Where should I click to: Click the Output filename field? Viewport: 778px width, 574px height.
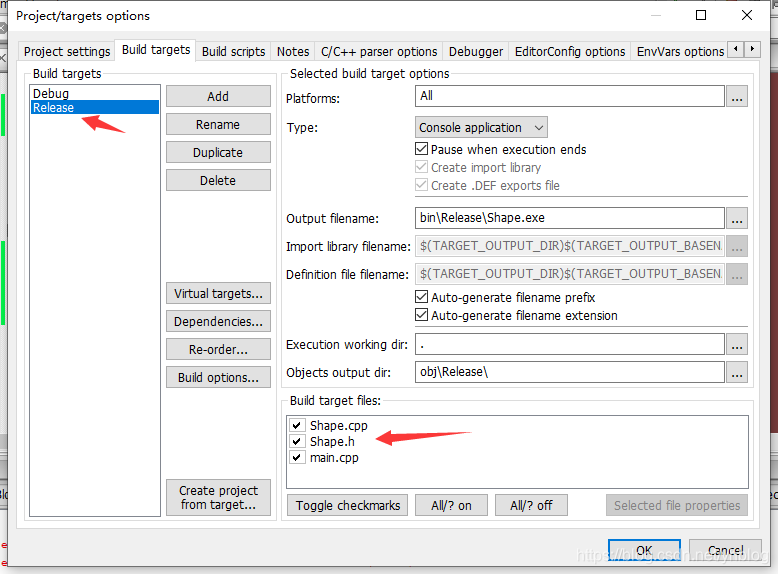570,218
